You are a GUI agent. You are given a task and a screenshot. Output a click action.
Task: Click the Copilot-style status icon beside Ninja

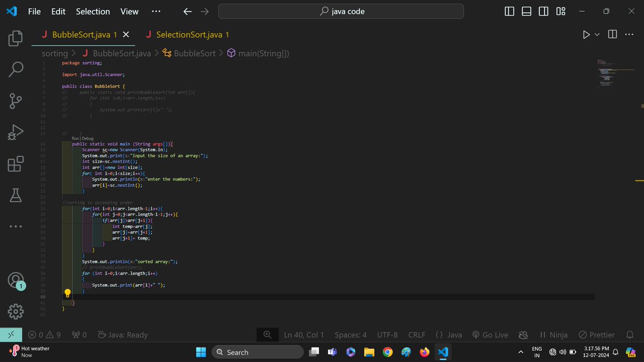tap(523, 335)
